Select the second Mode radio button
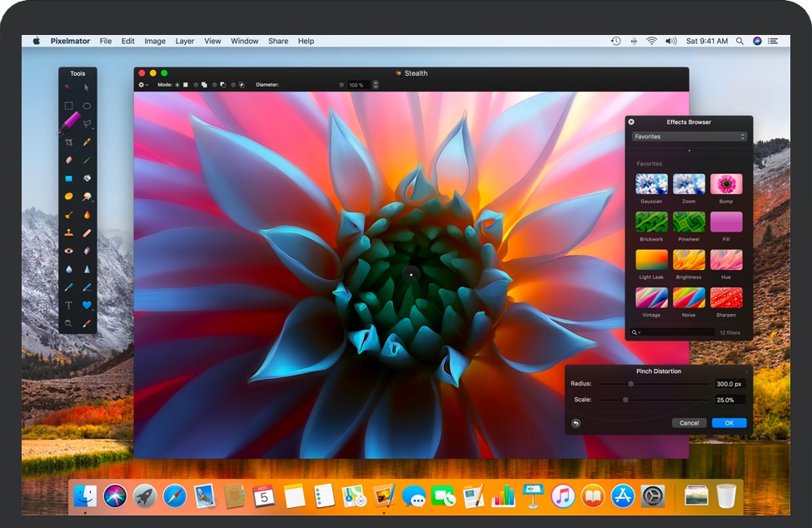812x528 pixels. pos(196,85)
